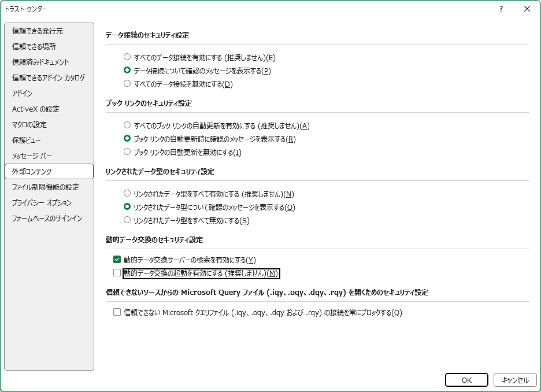Select the 外部コンテンツ category
The height and width of the screenshot is (392, 541).
pyautogui.click(x=49, y=172)
